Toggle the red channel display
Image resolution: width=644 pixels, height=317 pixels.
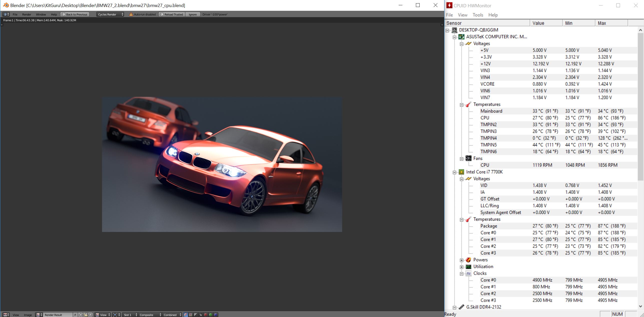tap(205, 315)
